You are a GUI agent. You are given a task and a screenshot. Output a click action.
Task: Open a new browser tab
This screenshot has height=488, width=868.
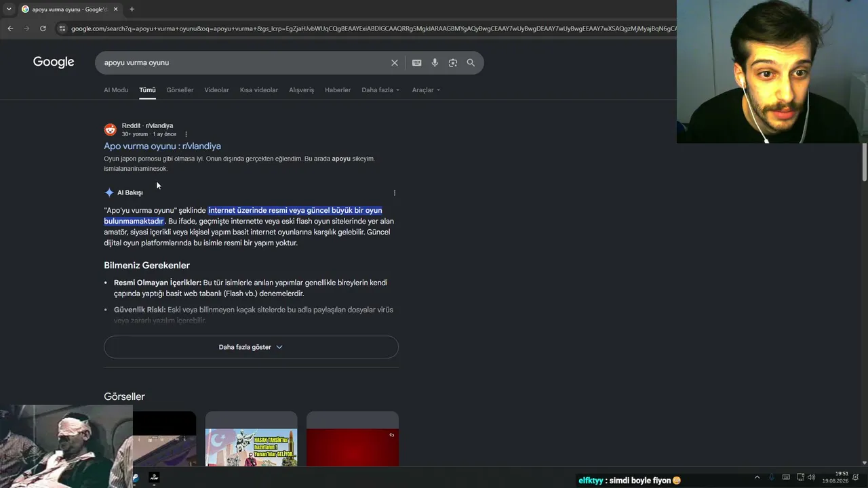tap(132, 9)
